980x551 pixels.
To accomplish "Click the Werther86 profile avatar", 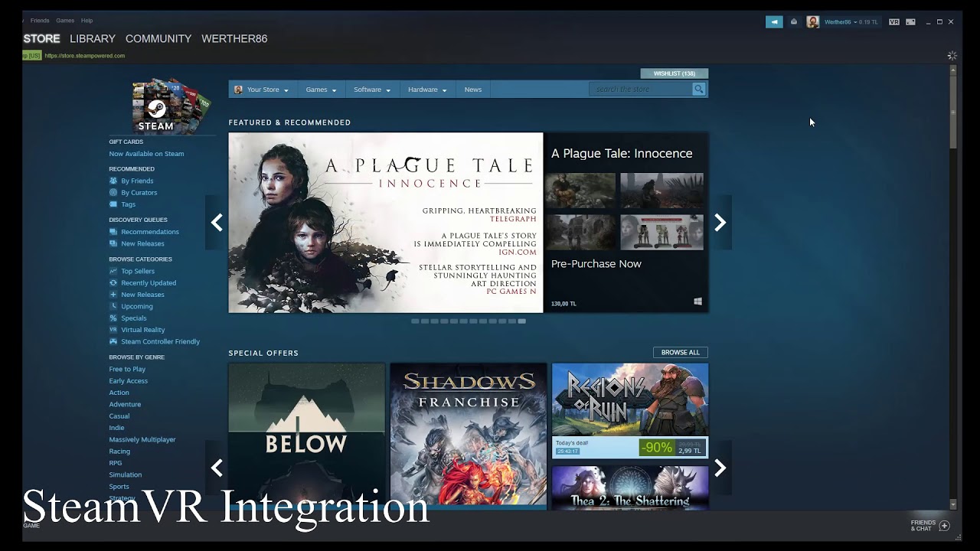I will [x=812, y=22].
